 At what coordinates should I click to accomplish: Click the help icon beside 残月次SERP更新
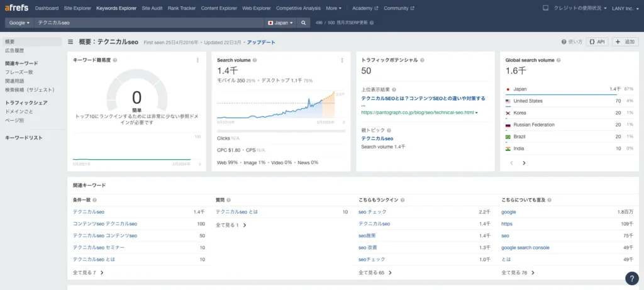372,23
